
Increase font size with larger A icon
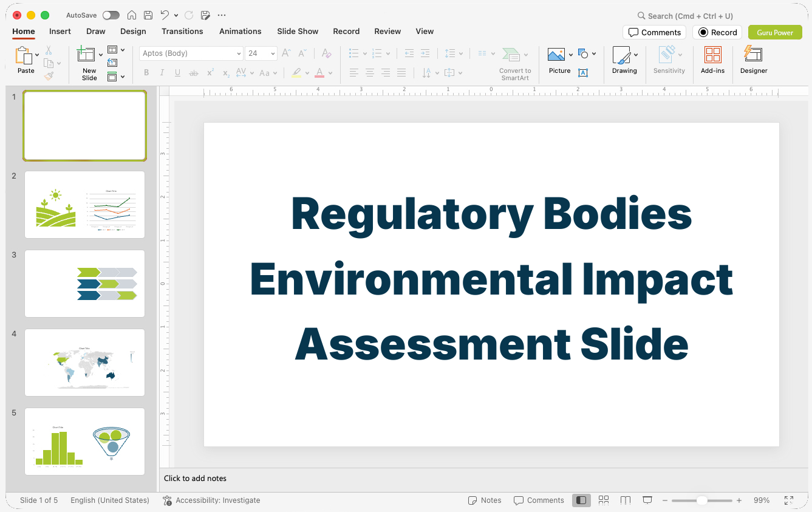click(286, 53)
